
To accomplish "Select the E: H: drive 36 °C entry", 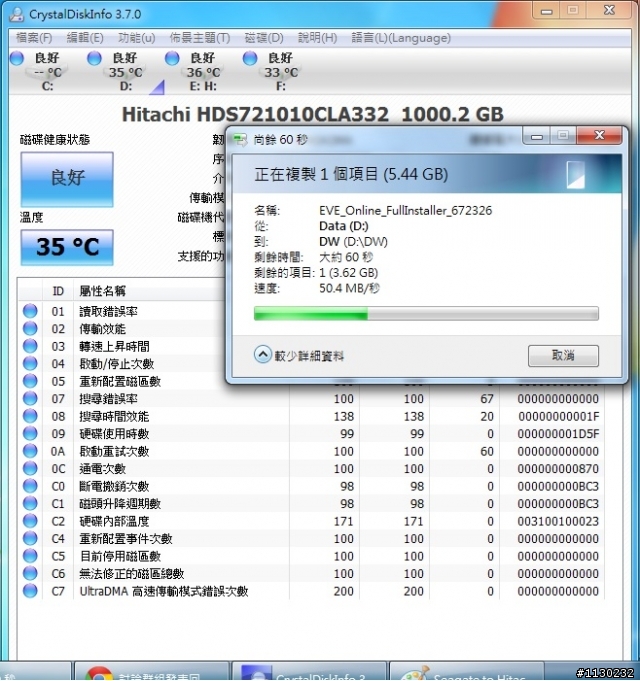I will [x=203, y=73].
